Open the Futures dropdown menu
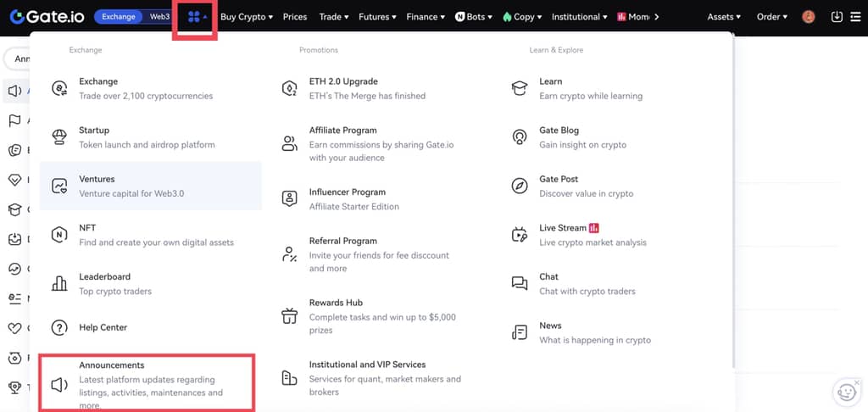The image size is (868, 412). [x=377, y=16]
